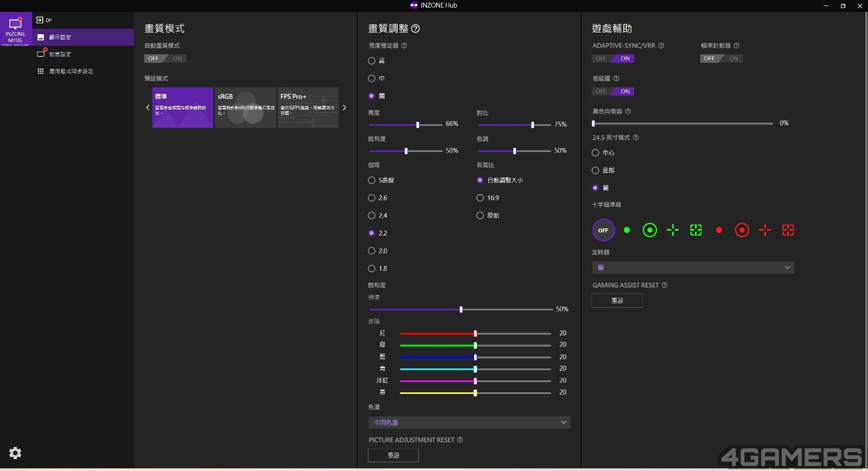Adjust the 對比 contrast slider
The image size is (868, 471).
(514, 125)
